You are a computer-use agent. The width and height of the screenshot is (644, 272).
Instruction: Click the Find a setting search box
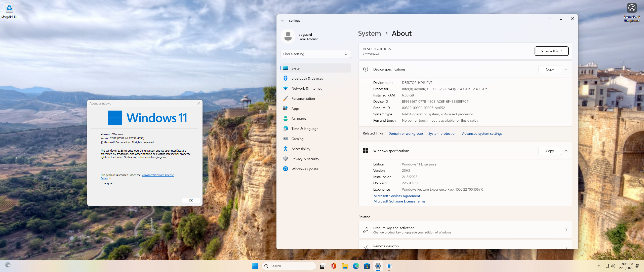tap(316, 54)
